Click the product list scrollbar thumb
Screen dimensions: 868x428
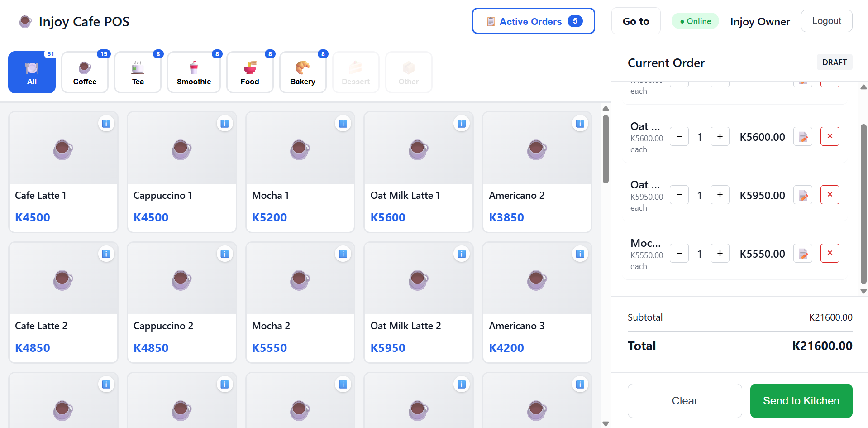click(x=606, y=149)
